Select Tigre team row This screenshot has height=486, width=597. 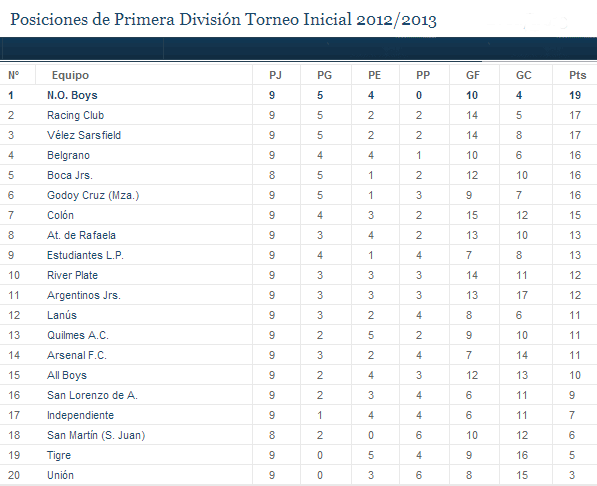tap(298, 455)
